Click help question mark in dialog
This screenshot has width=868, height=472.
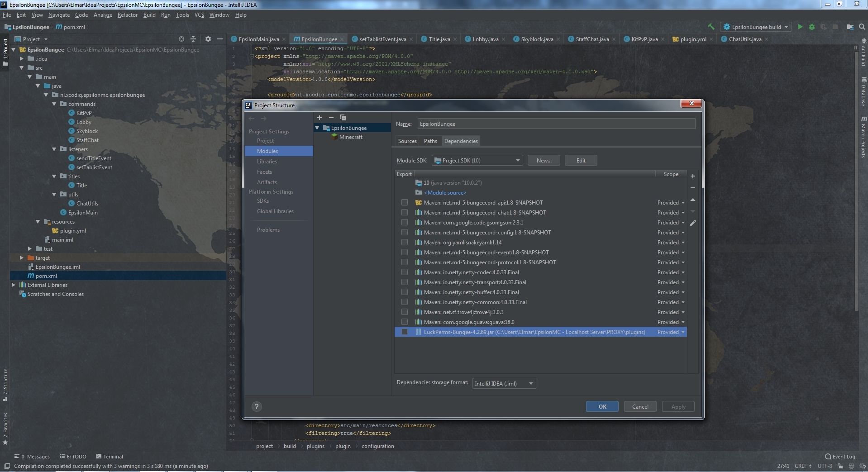tap(257, 406)
